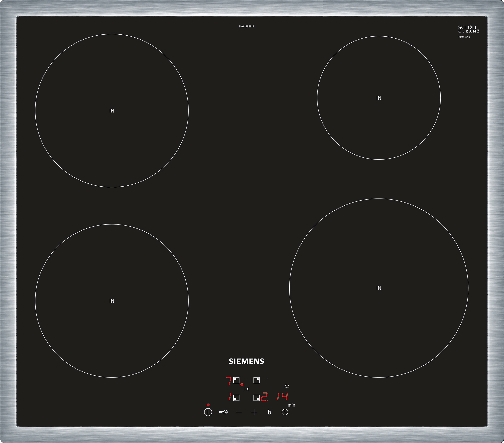Tap the key-shaped child lock symbol
Screen dimensions: 504x443
223,412
